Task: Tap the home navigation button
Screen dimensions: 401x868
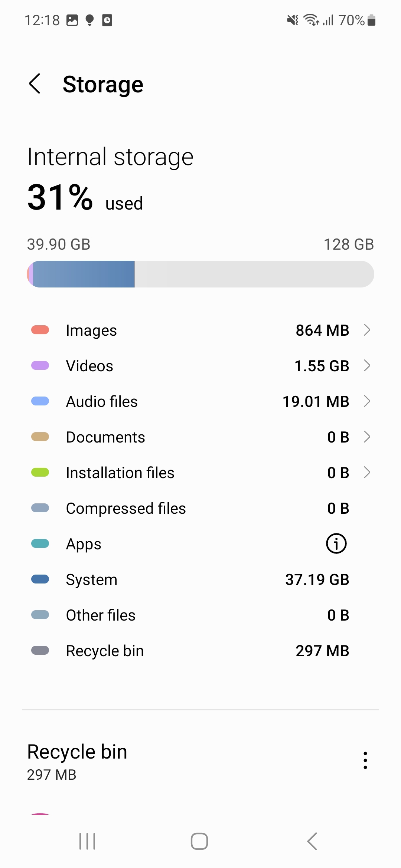Action: (x=199, y=841)
